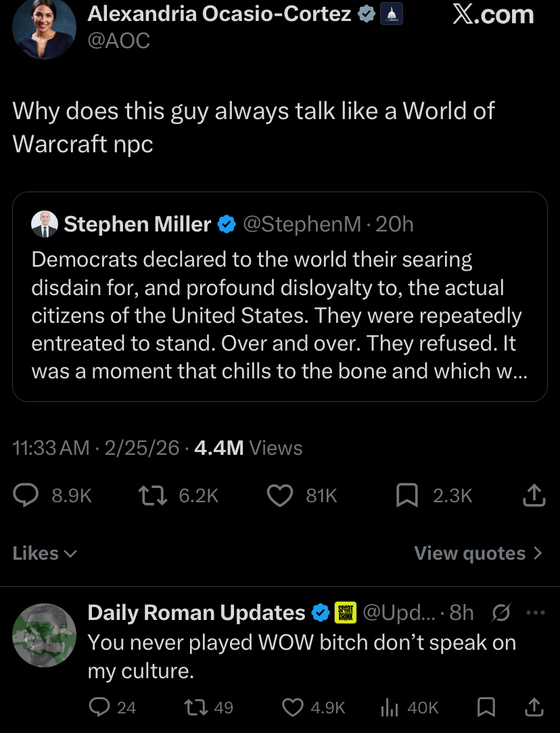Bookmark the Daily Roman Updates reply
Image resolution: width=560 pixels, height=733 pixels.
[486, 707]
